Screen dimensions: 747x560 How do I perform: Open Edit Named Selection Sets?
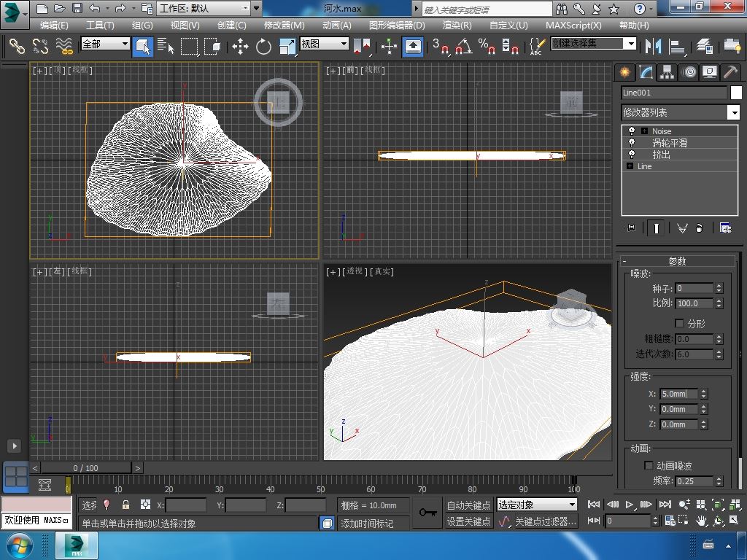(x=537, y=46)
